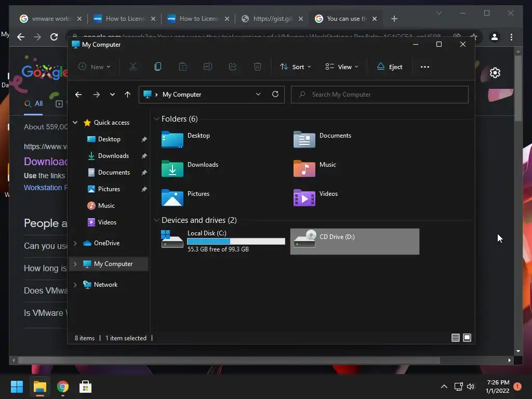This screenshot has width=532, height=399.
Task: Click the Paste clipboard icon
Action: pyautogui.click(x=182, y=67)
